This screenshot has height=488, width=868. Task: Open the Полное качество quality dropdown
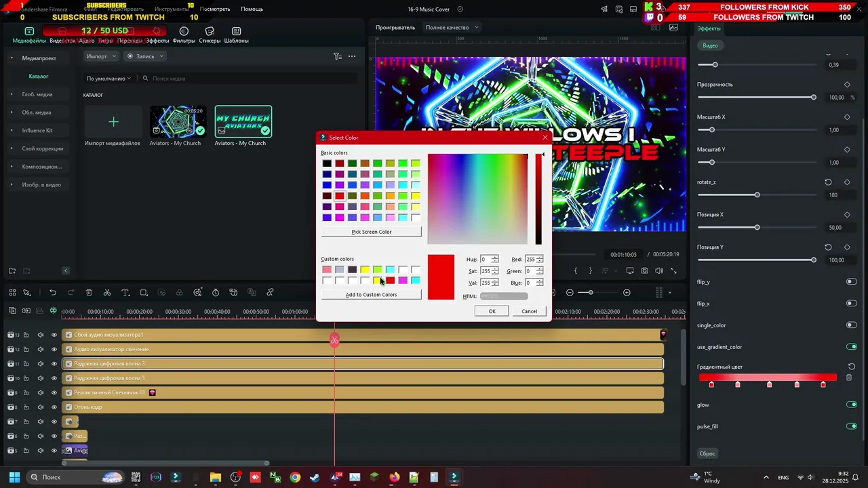(x=452, y=28)
